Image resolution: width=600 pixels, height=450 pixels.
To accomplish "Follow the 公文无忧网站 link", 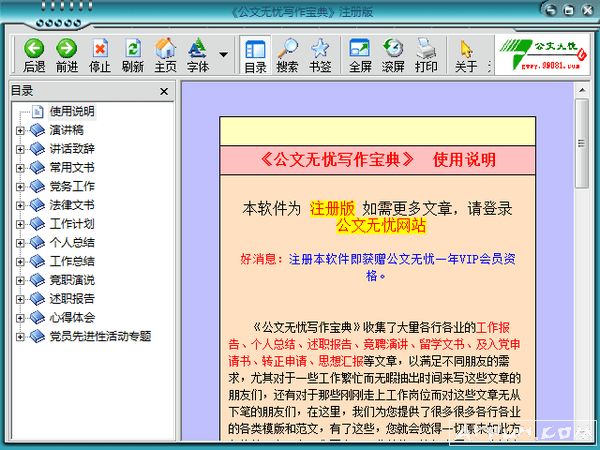I will point(381,225).
